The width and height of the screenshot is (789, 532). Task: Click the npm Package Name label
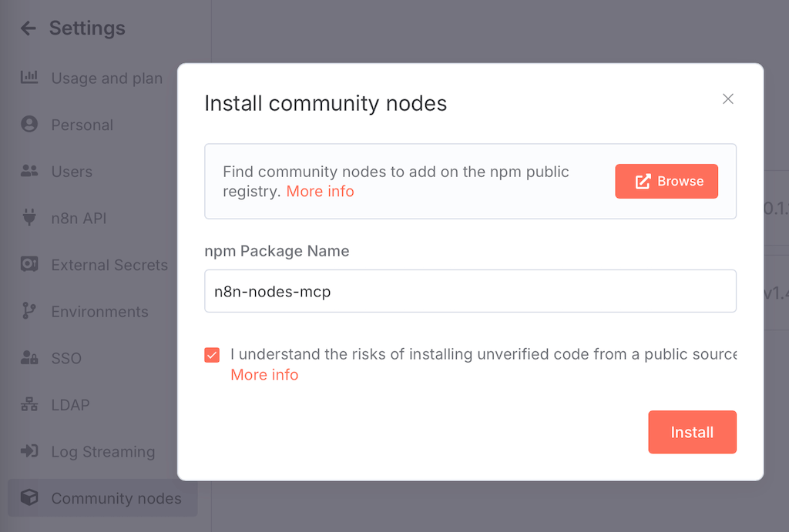(277, 251)
